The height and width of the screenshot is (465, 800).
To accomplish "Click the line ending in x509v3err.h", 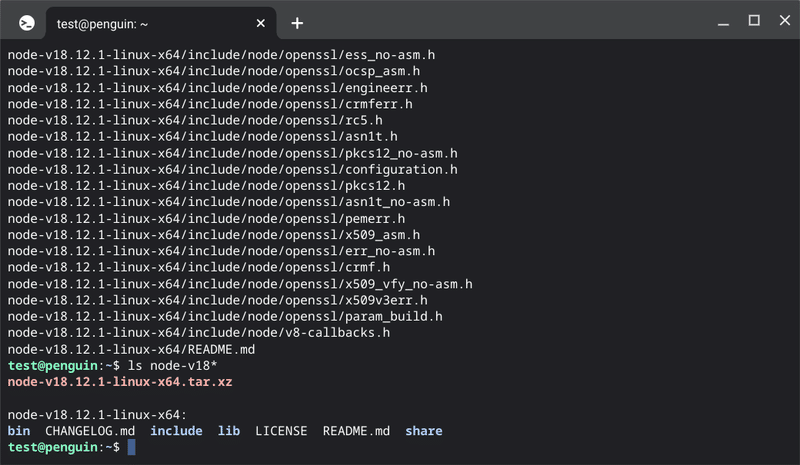I will [x=218, y=300].
